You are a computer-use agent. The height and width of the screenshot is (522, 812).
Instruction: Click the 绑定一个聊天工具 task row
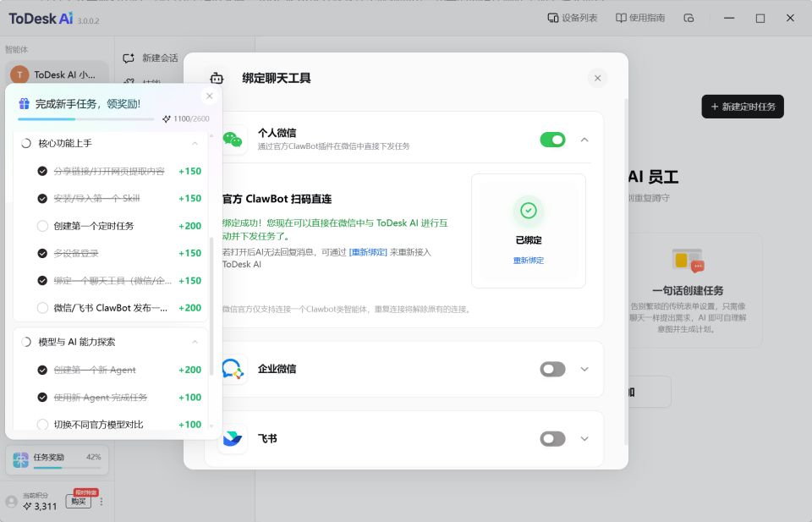tap(119, 281)
